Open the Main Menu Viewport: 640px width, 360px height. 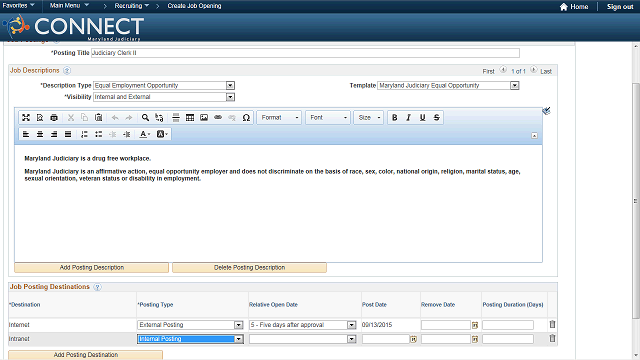tap(69, 6)
